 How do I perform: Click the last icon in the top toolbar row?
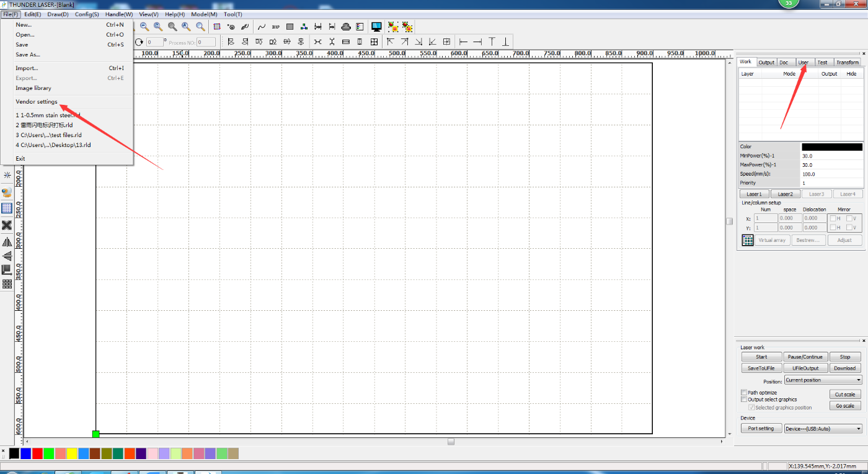pos(407,27)
